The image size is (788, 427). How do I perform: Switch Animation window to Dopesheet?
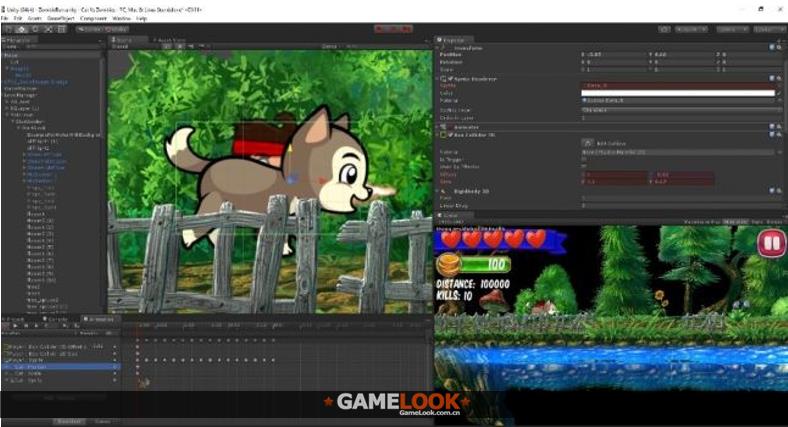point(68,421)
